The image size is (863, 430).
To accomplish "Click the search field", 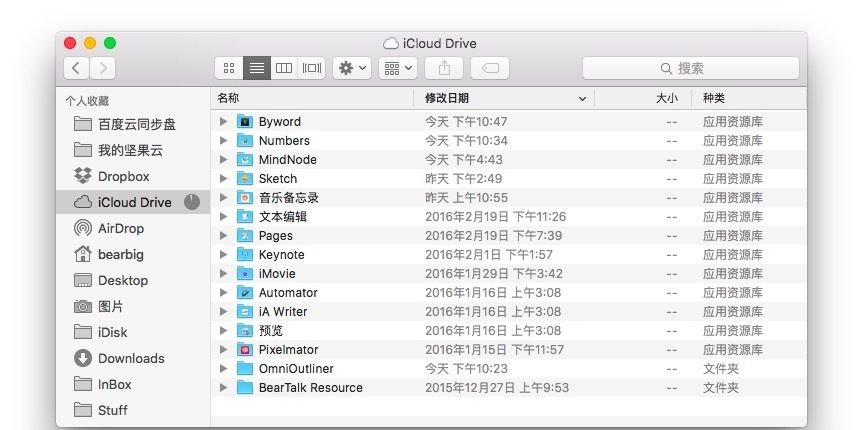I will click(691, 68).
